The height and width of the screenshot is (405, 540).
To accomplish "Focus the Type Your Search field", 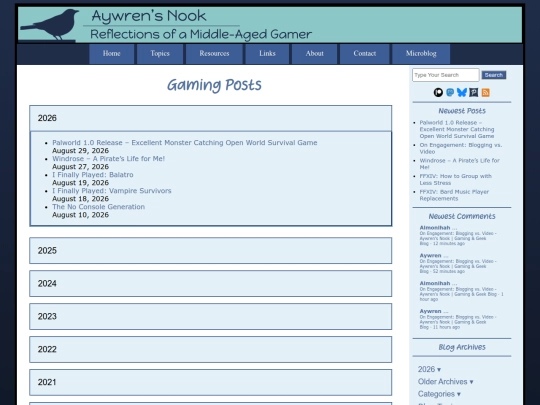I will (x=446, y=75).
